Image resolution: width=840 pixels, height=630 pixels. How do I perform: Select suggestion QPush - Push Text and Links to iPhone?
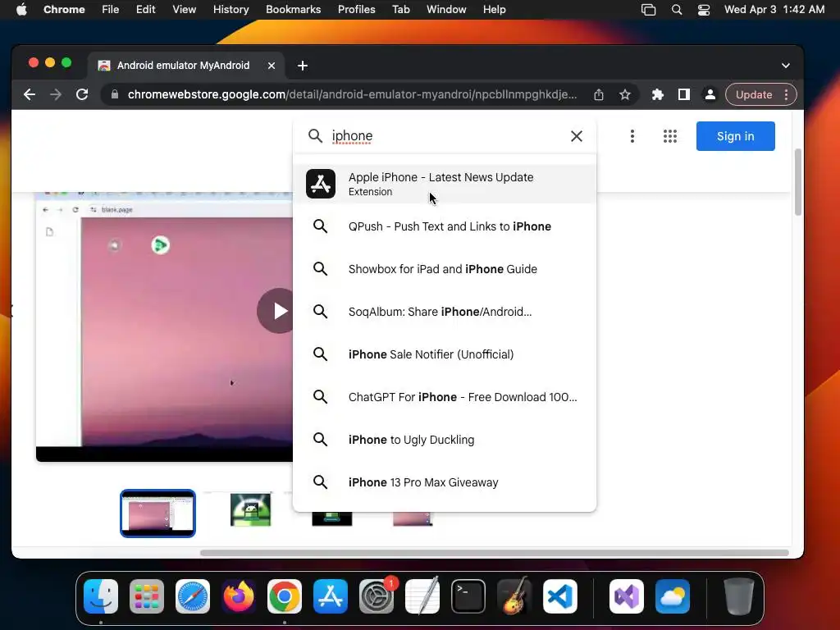445,226
